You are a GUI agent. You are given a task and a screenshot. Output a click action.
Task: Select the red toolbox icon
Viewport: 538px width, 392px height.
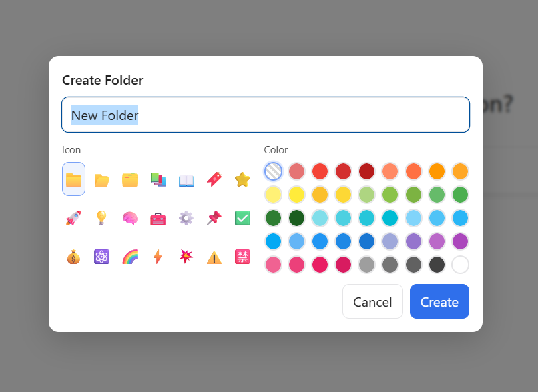click(x=158, y=218)
